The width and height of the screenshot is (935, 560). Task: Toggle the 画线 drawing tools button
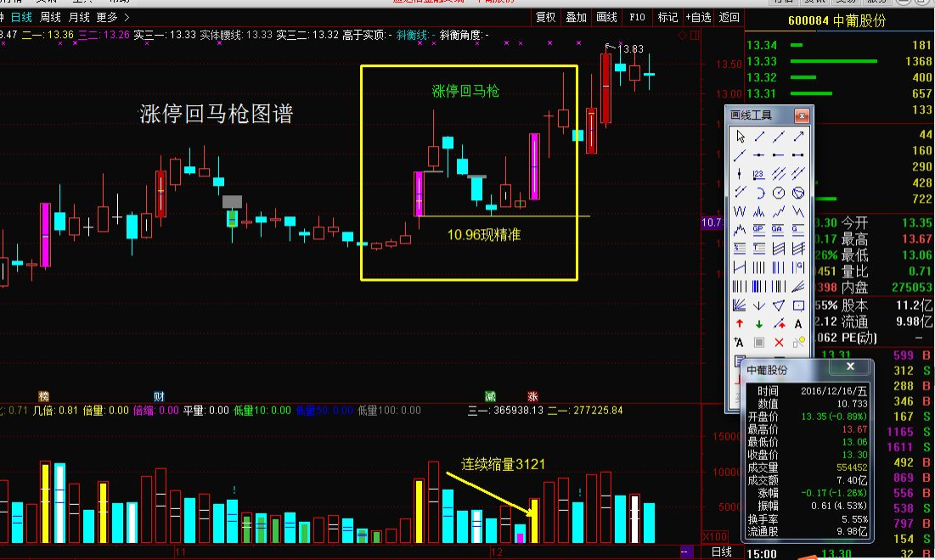click(x=607, y=18)
